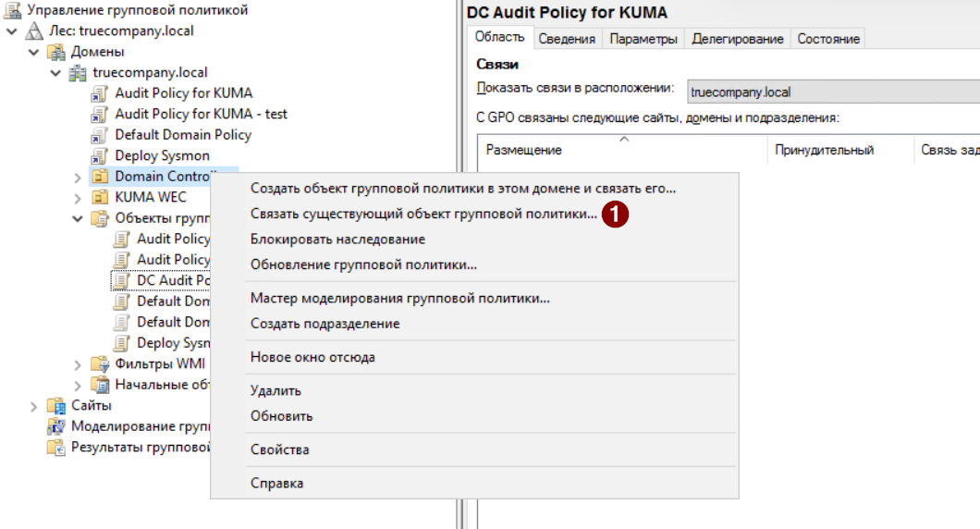Open the Показать связи в расположении dropdown

[833, 92]
